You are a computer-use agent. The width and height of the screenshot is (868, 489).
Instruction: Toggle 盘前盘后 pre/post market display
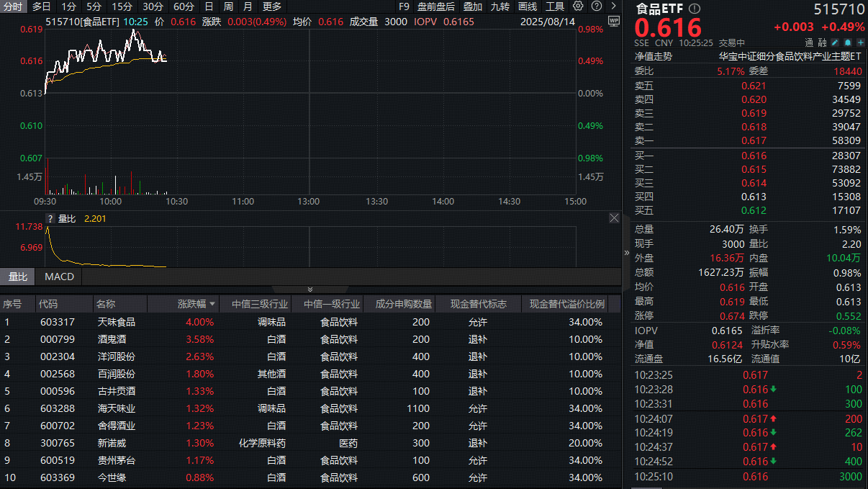point(437,6)
